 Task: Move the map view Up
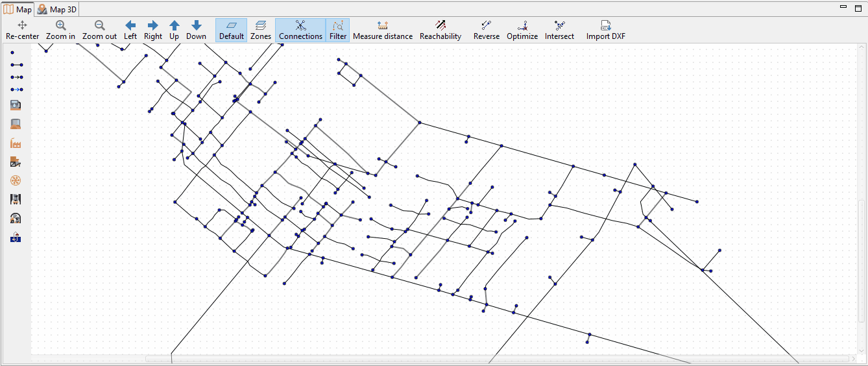tap(175, 30)
